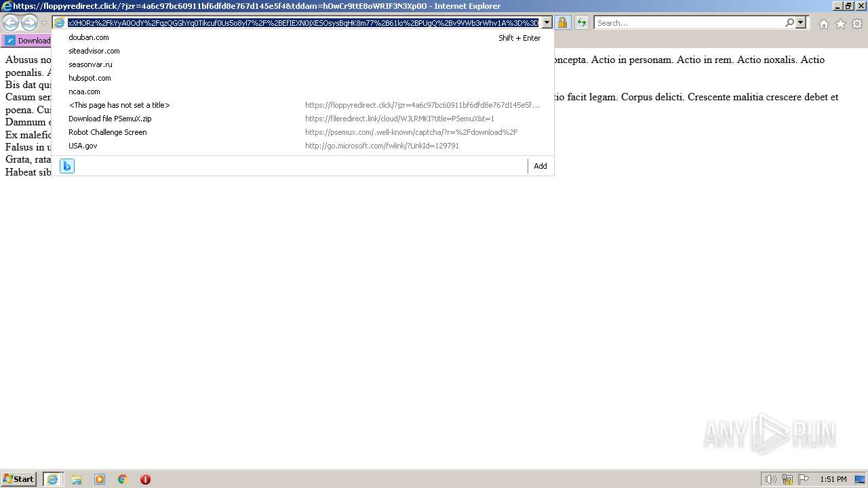The width and height of the screenshot is (868, 488).
Task: Collapse the address bar autocomplete dropdown arrow
Action: [x=547, y=22]
